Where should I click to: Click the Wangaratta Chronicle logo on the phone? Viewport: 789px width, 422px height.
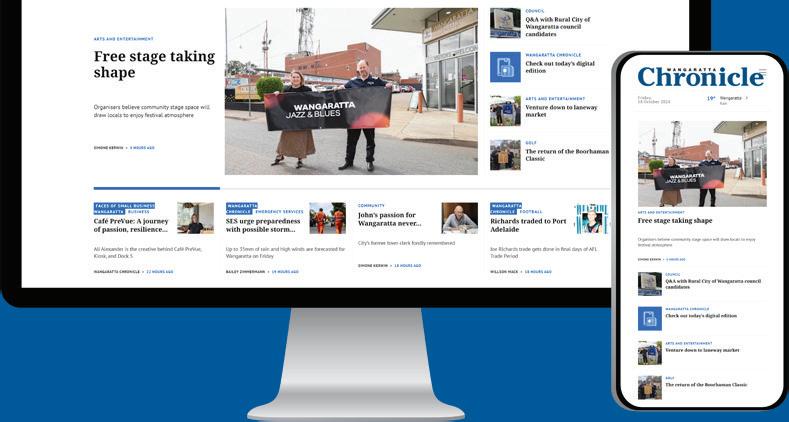coord(700,77)
